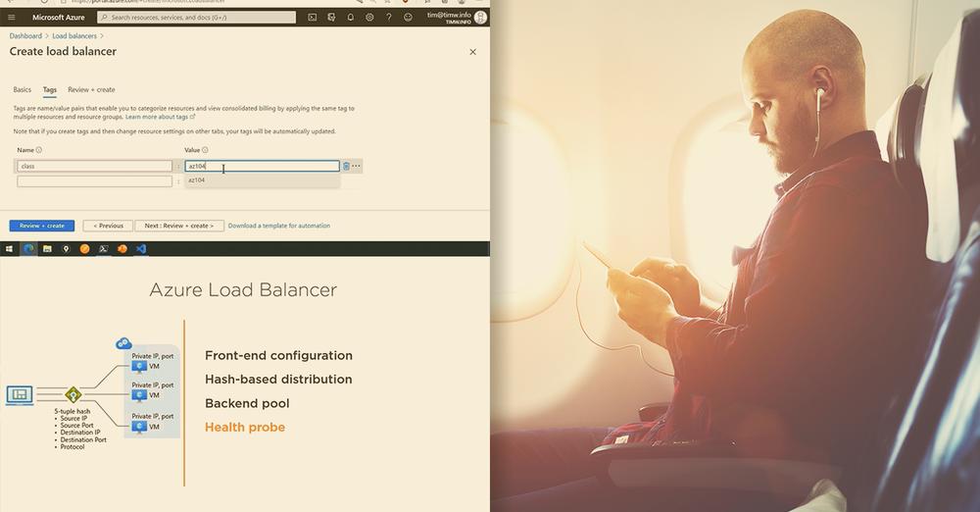The height and width of the screenshot is (512, 980).
Task: Click the Create load balancer heading
Action: click(x=63, y=52)
